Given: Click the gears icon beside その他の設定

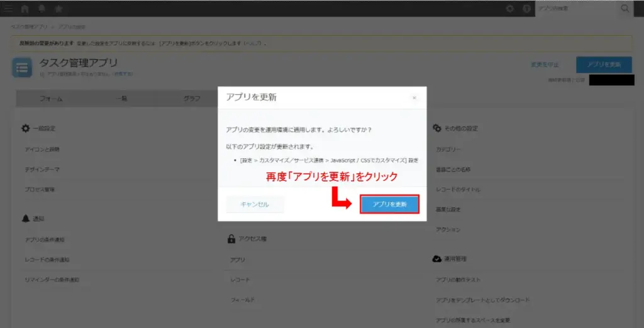Looking at the screenshot, I should tap(437, 128).
